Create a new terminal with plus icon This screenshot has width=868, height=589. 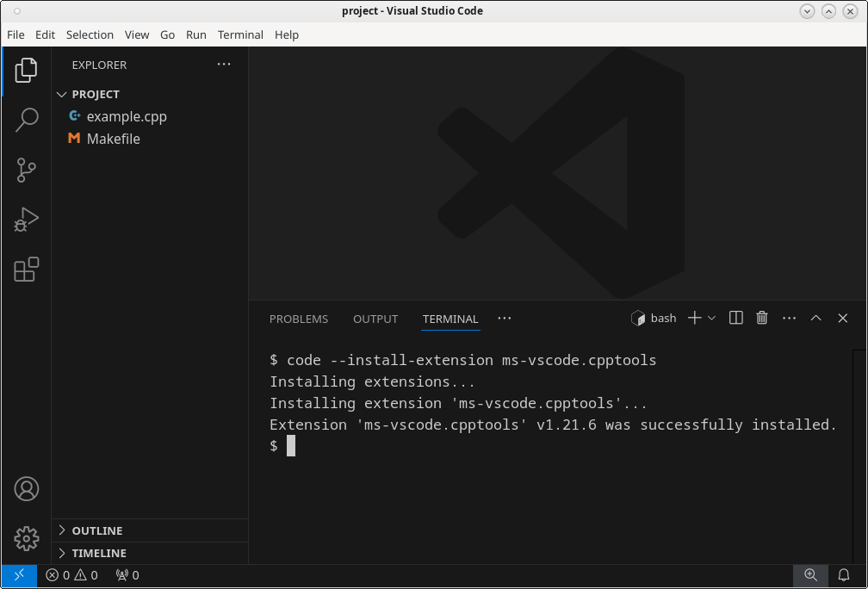[x=694, y=319]
